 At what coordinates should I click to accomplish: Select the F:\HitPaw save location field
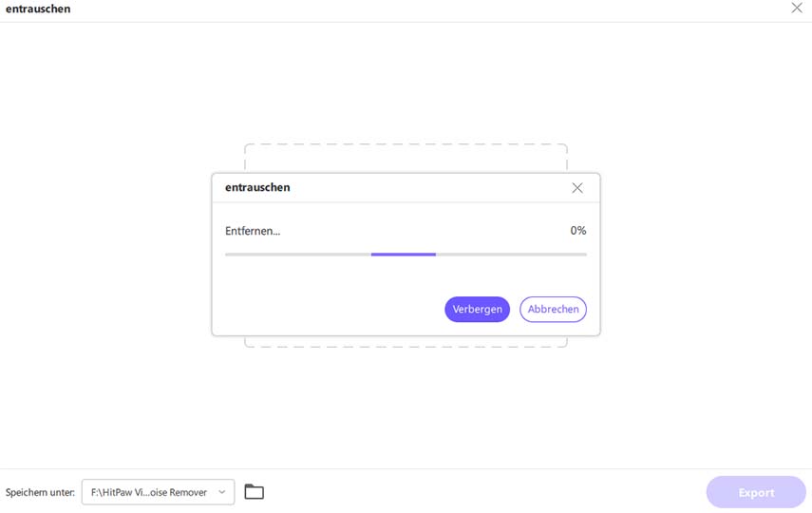[149, 492]
